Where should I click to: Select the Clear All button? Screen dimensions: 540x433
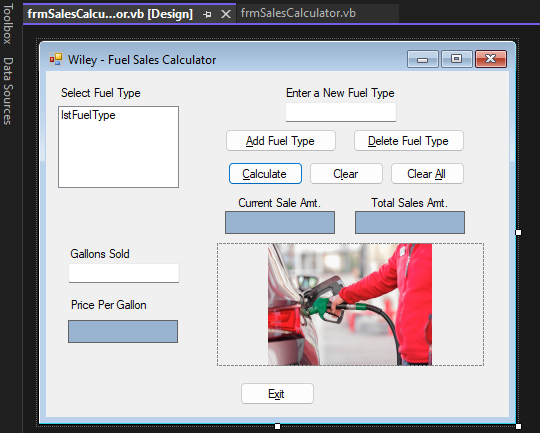[427, 174]
